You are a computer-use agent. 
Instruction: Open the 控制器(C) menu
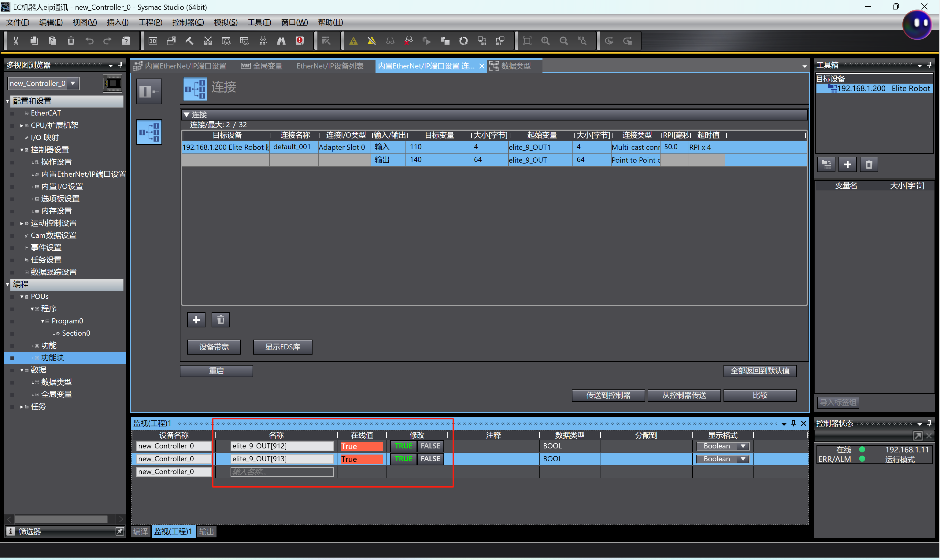tap(188, 22)
